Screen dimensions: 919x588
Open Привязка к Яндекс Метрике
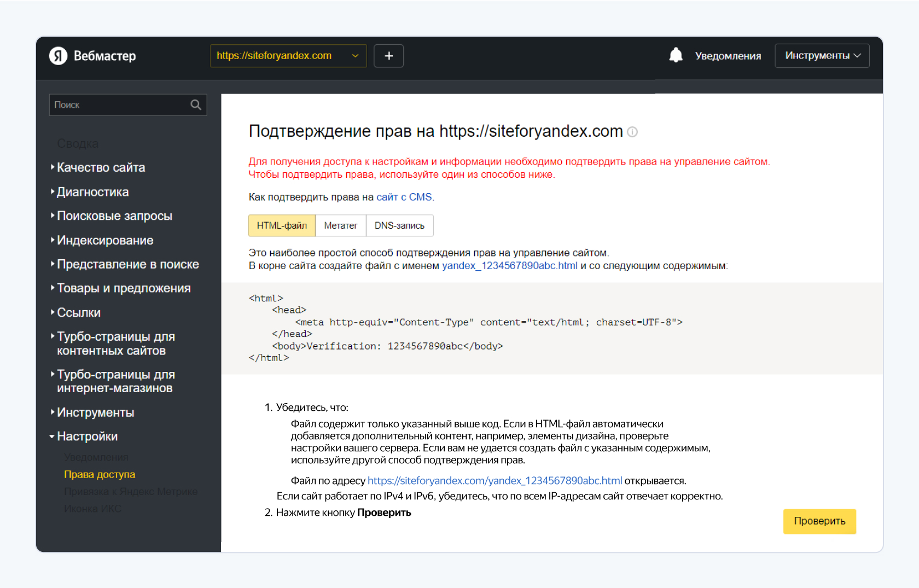tap(131, 491)
